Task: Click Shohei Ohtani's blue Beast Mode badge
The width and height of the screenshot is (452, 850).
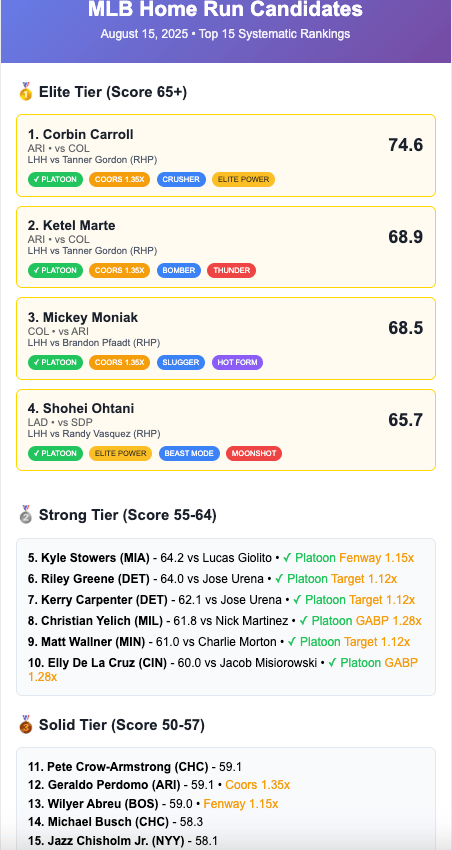Action: [189, 453]
